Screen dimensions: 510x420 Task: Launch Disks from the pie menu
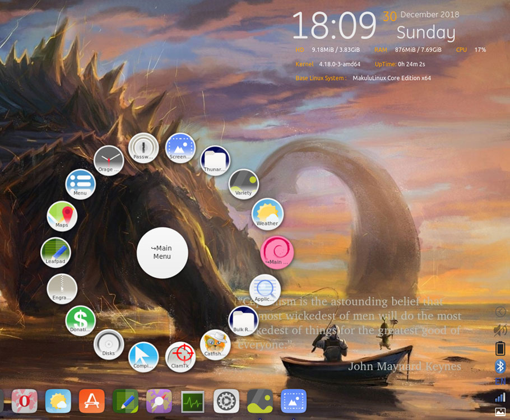109,344
